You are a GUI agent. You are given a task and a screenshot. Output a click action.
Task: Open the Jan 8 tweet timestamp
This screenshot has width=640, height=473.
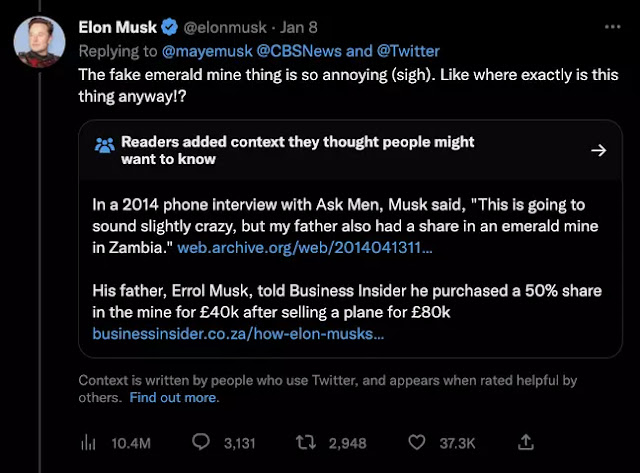coord(299,27)
